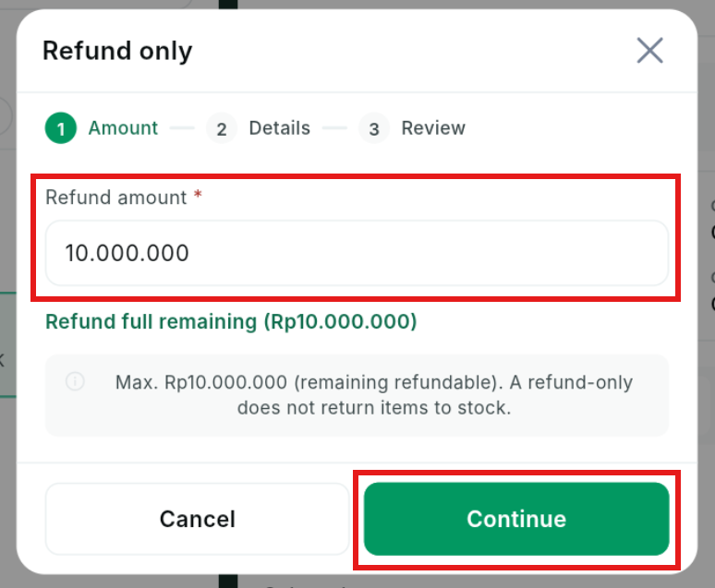Cancel the refund dialog
Screen dimensions: 715x588
pos(198,519)
